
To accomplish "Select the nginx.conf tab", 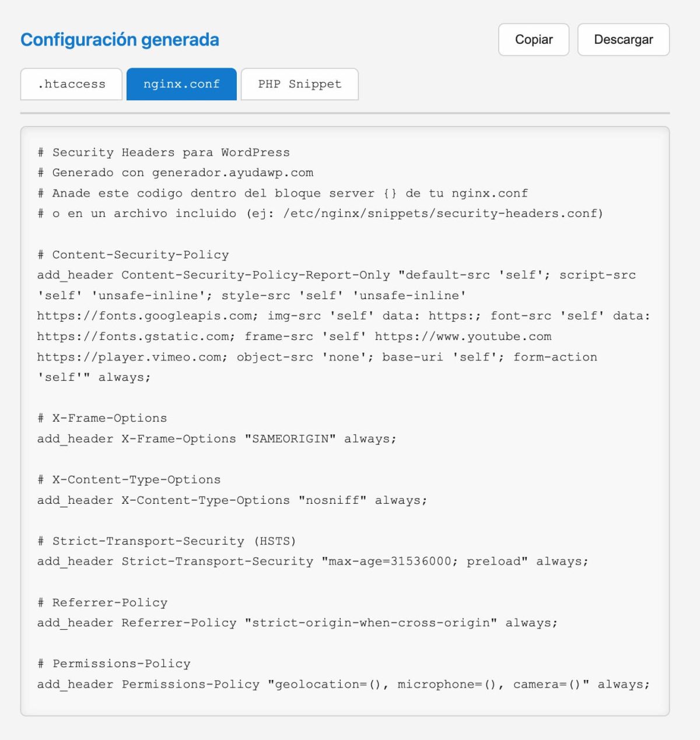I will pyautogui.click(x=181, y=84).
